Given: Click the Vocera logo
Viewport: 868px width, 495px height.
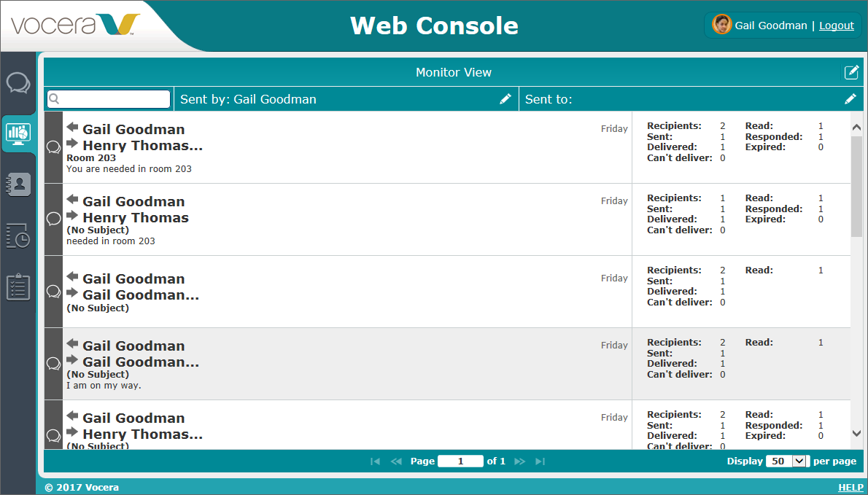Looking at the screenshot, I should click(75, 26).
